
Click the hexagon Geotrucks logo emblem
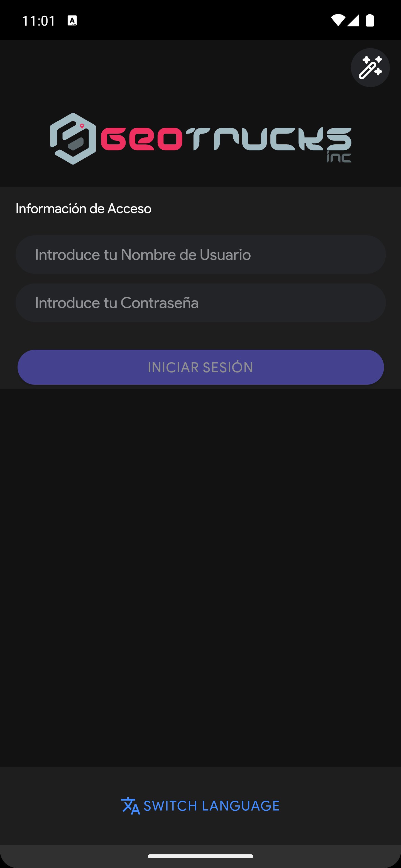pos(73,139)
